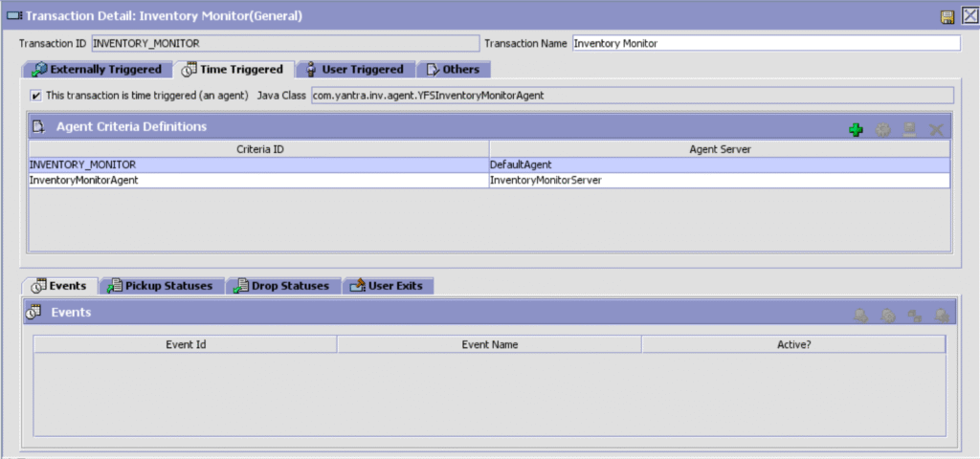
Task: Click the greyed delete X in Agent Criteria
Action: (937, 129)
